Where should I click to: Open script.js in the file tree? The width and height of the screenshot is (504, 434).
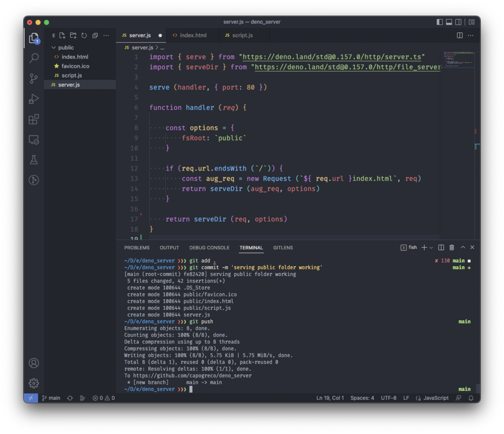pos(80,75)
